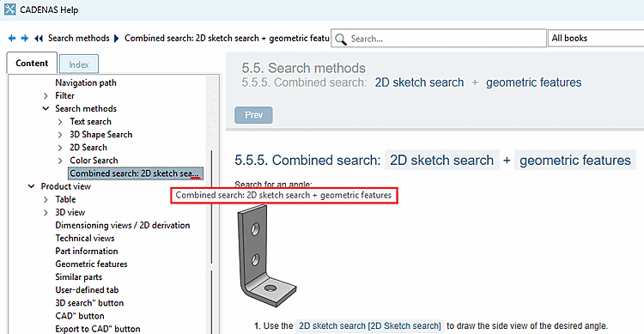Switch to the Content tab
The image size is (644, 334).
coord(32,63)
